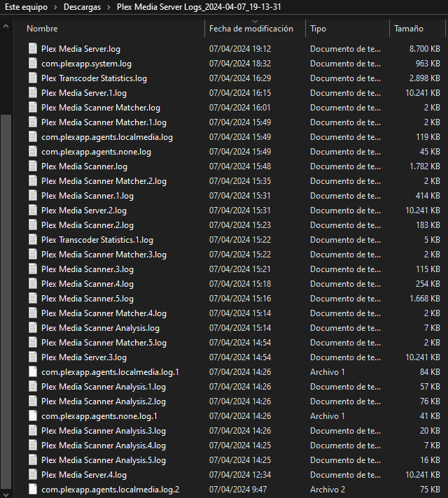Image resolution: width=448 pixels, height=498 pixels.
Task: Sort by the Tipo column header
Action: pos(318,29)
